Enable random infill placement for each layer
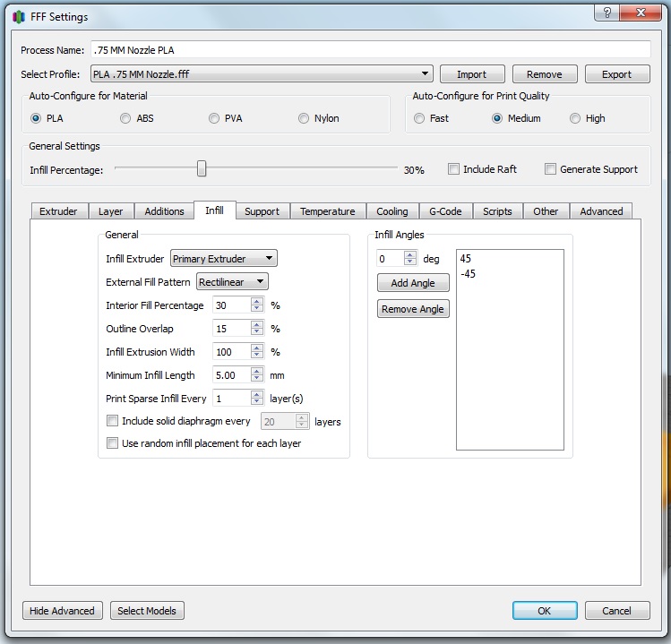 pyautogui.click(x=113, y=443)
